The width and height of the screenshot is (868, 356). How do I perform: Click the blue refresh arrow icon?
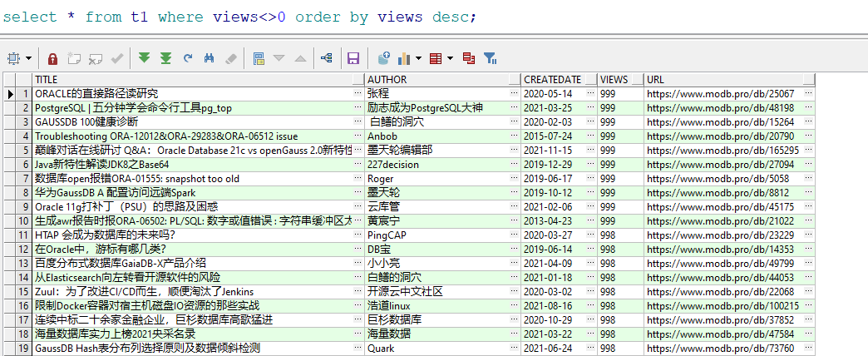(188, 57)
